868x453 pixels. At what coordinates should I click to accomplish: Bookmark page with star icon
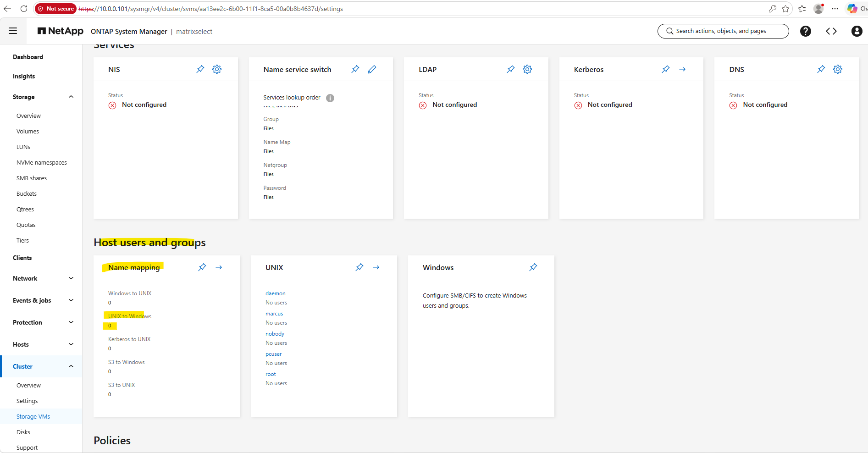[785, 9]
